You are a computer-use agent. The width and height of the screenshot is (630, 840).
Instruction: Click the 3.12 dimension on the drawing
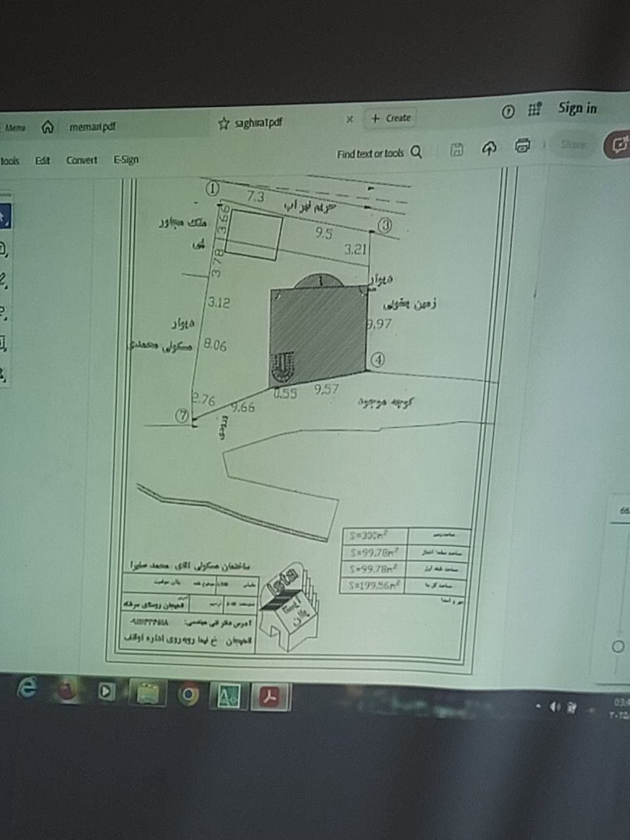tap(219, 303)
